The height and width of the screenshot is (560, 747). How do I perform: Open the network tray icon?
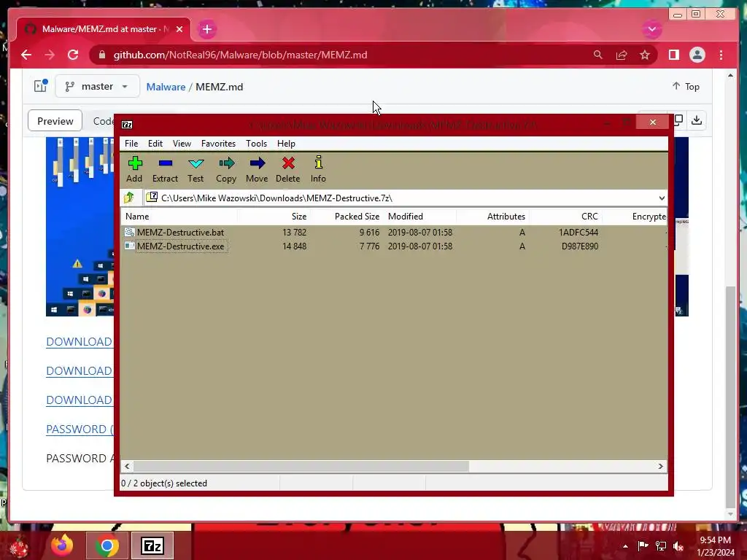click(x=661, y=545)
